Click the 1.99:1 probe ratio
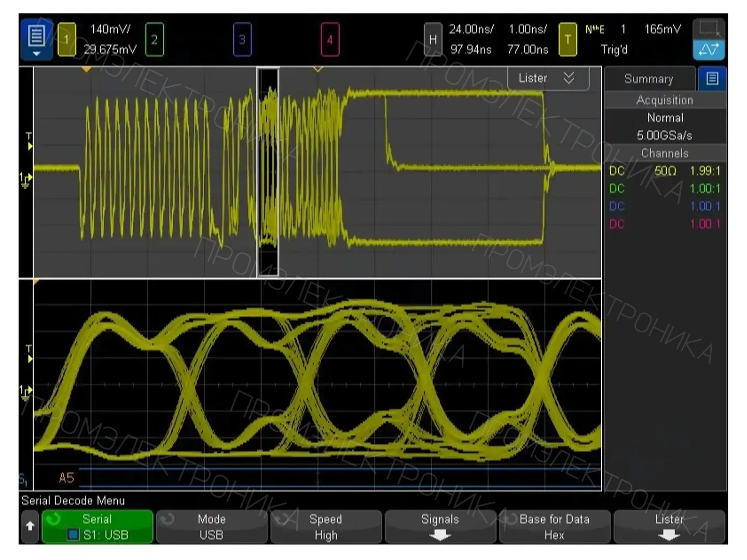 [704, 171]
